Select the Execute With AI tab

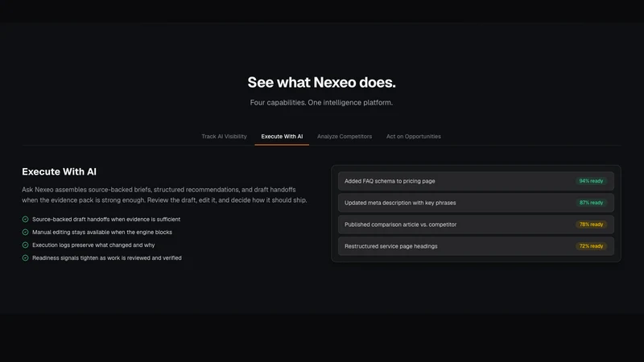pos(282,136)
